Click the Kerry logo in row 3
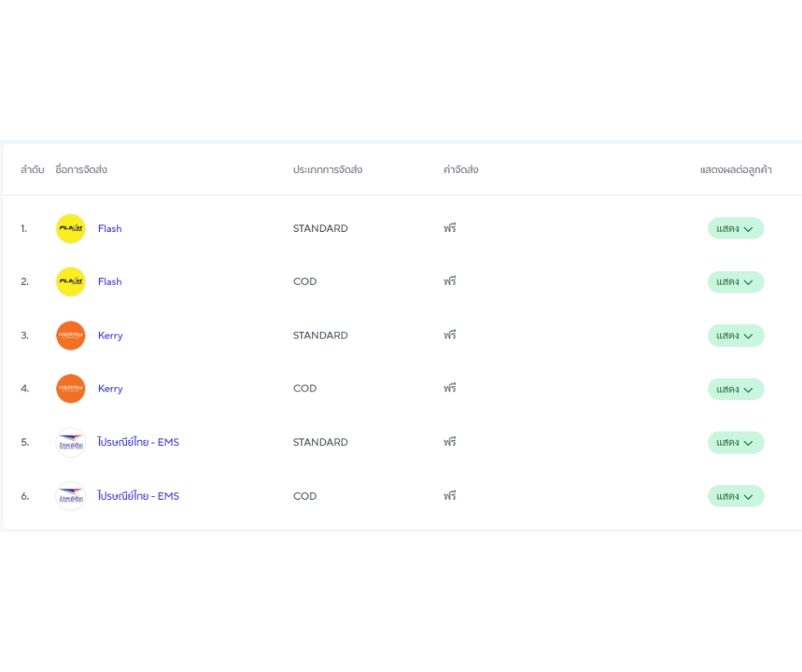 point(71,335)
